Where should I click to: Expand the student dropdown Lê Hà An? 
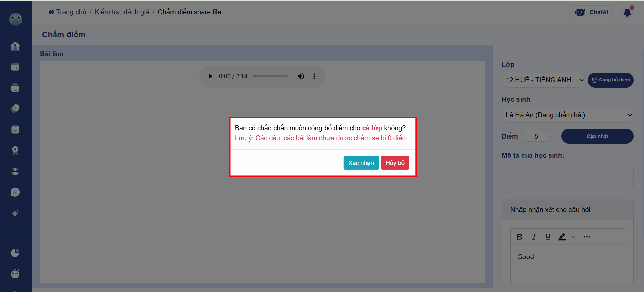(x=567, y=115)
